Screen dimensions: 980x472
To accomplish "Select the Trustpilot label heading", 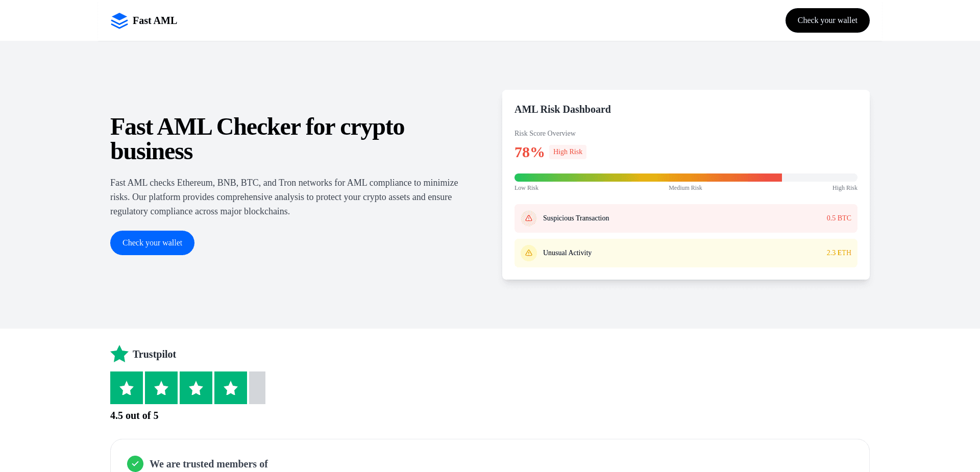I will click(x=154, y=354).
